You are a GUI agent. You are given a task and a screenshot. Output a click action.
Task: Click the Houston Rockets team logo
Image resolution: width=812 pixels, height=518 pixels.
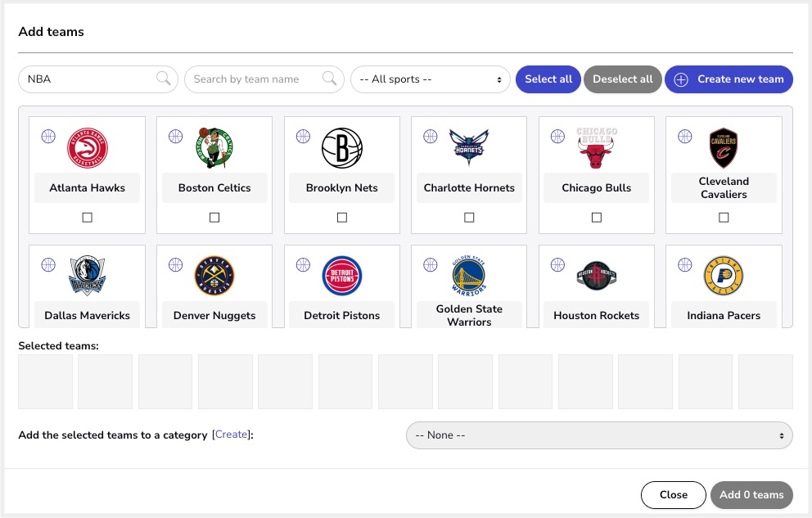tap(596, 276)
